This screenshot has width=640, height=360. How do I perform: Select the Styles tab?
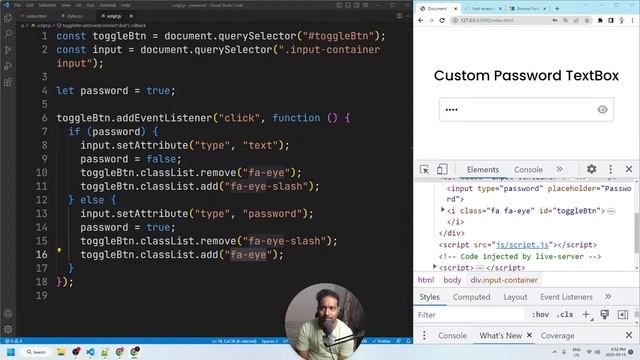pos(430,297)
